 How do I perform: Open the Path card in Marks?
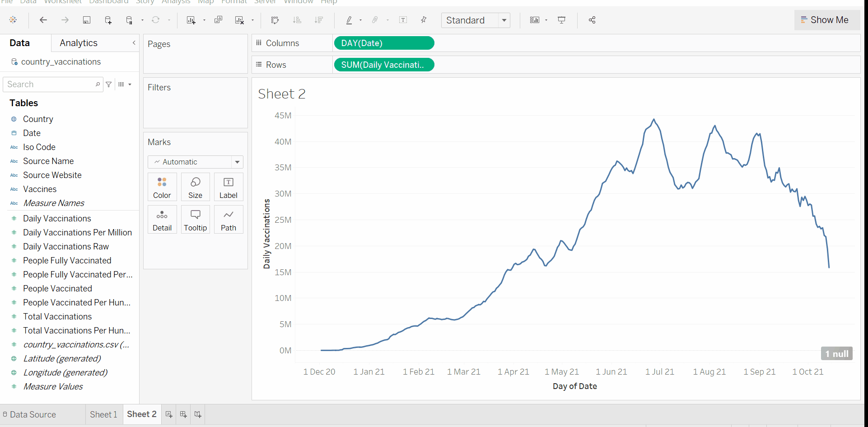(229, 220)
